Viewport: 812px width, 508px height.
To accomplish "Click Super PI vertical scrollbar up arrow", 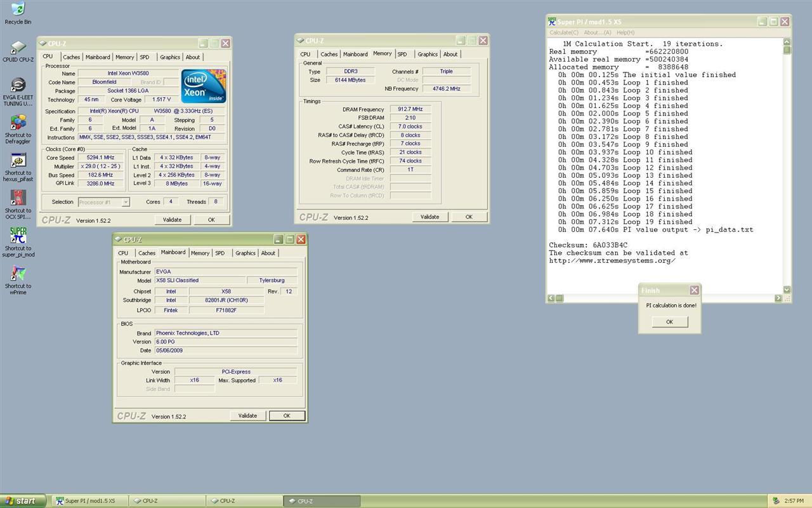I will [787, 43].
